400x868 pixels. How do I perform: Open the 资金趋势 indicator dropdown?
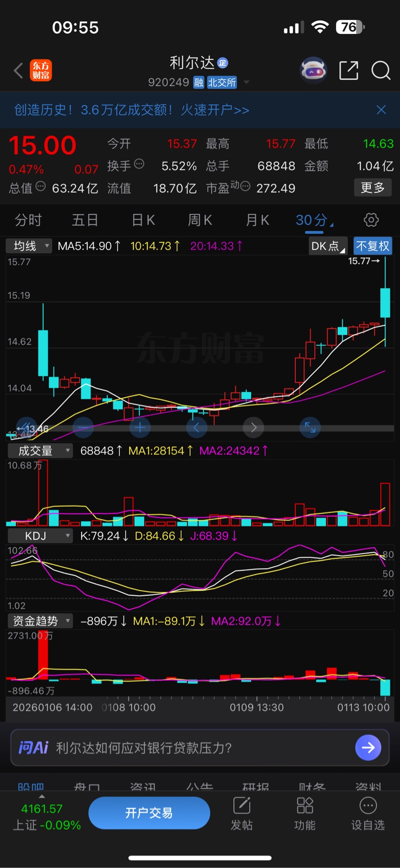40,621
